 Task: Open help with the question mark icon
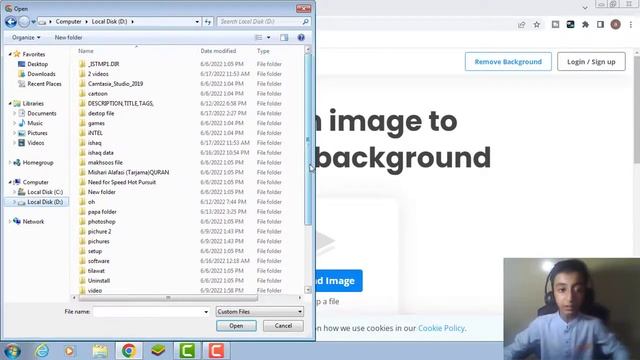pyautogui.click(x=301, y=38)
